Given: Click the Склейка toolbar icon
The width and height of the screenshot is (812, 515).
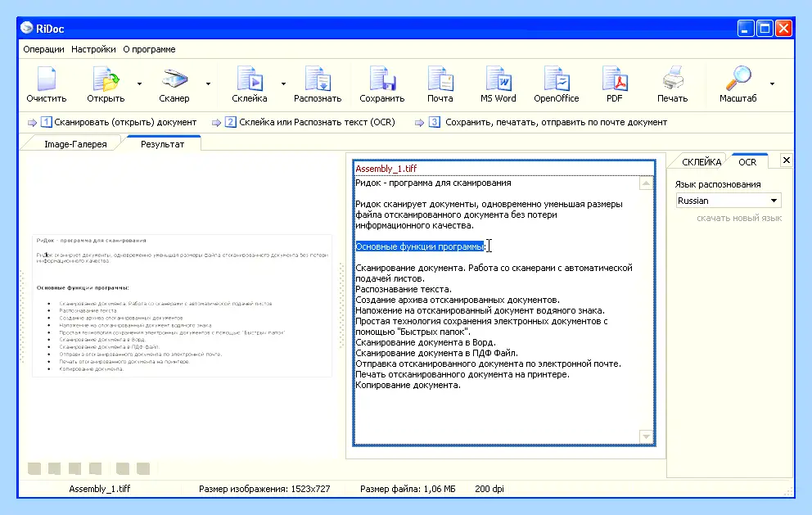Looking at the screenshot, I should 250,79.
